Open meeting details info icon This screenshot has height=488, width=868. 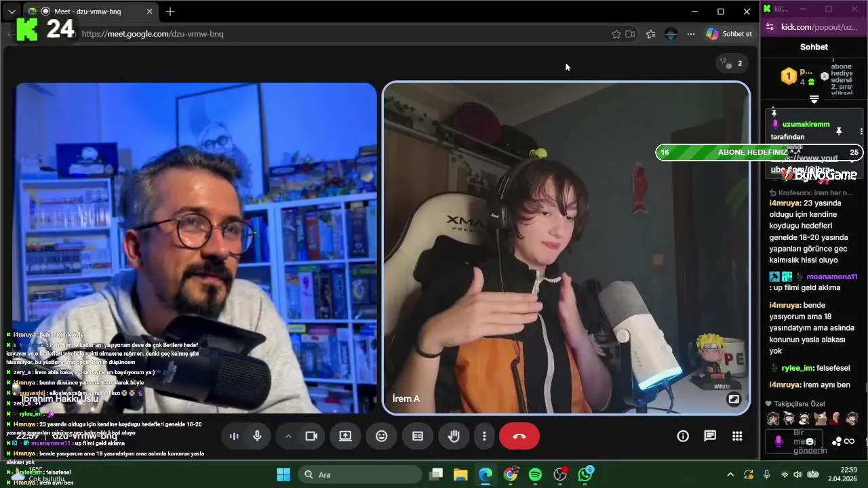tap(683, 436)
